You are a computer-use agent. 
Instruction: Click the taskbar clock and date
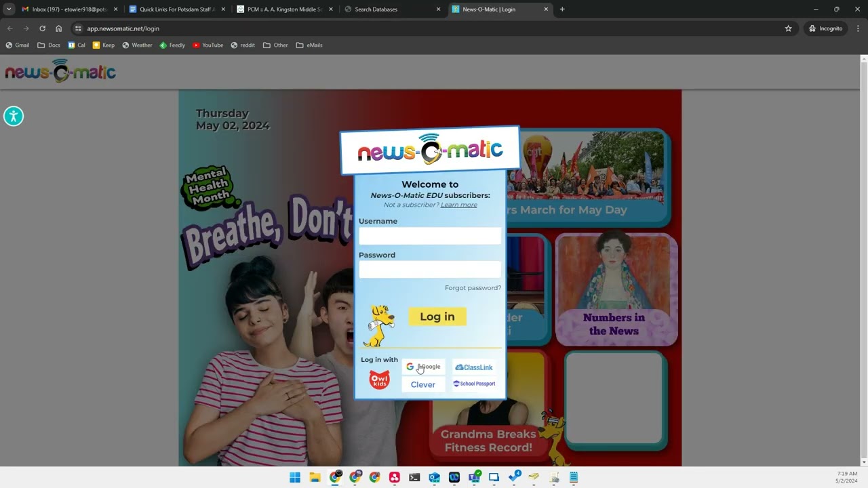(847, 477)
